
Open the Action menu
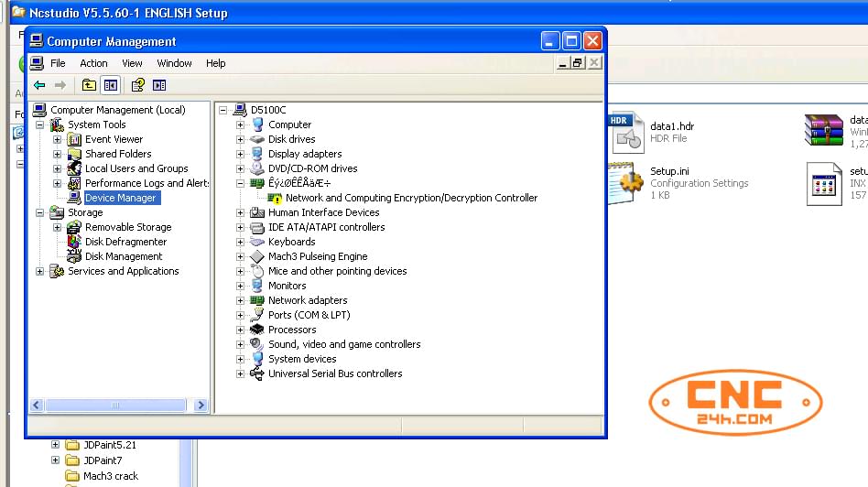[93, 63]
